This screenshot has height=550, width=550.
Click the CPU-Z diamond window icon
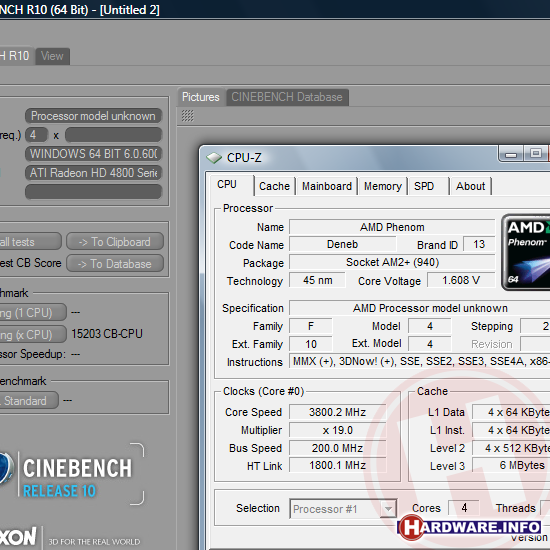pos(214,158)
